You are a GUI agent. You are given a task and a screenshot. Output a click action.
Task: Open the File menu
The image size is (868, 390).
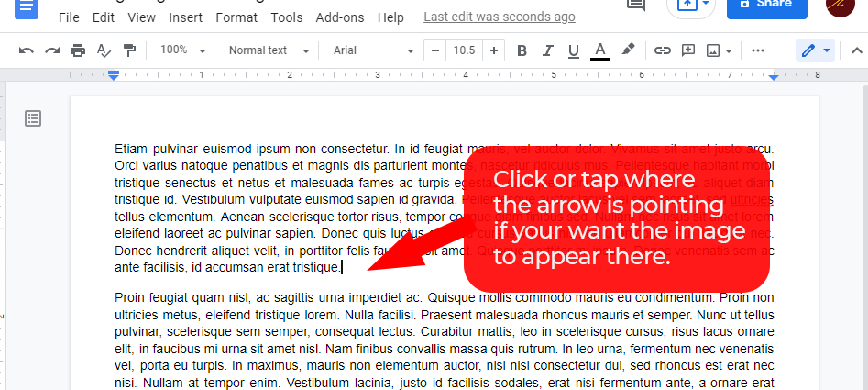click(69, 17)
